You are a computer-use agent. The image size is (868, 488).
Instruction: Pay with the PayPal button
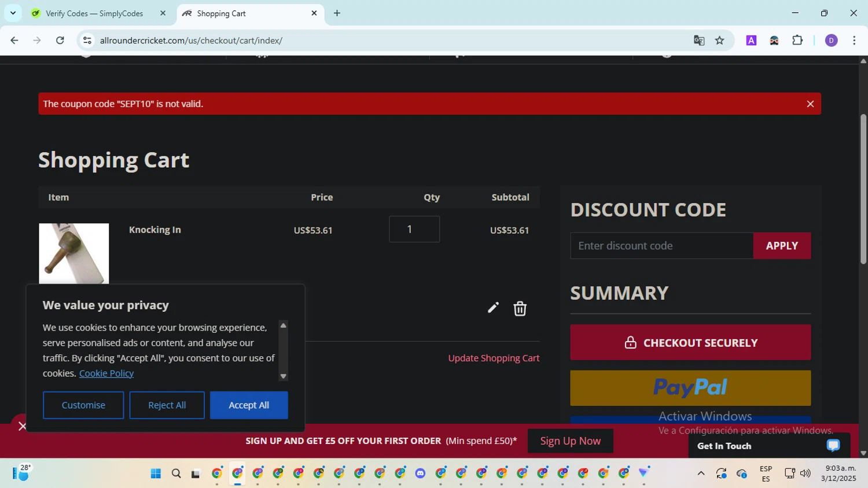(690, 388)
